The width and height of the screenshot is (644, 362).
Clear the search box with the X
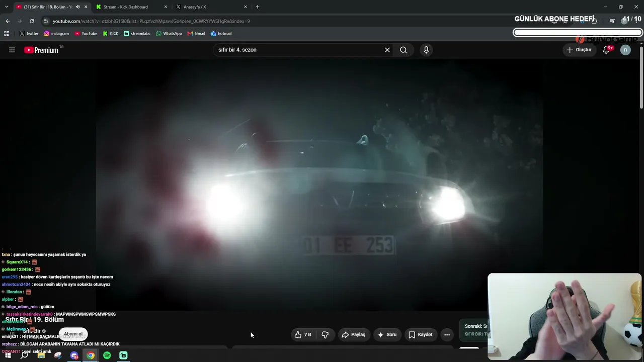tap(387, 50)
